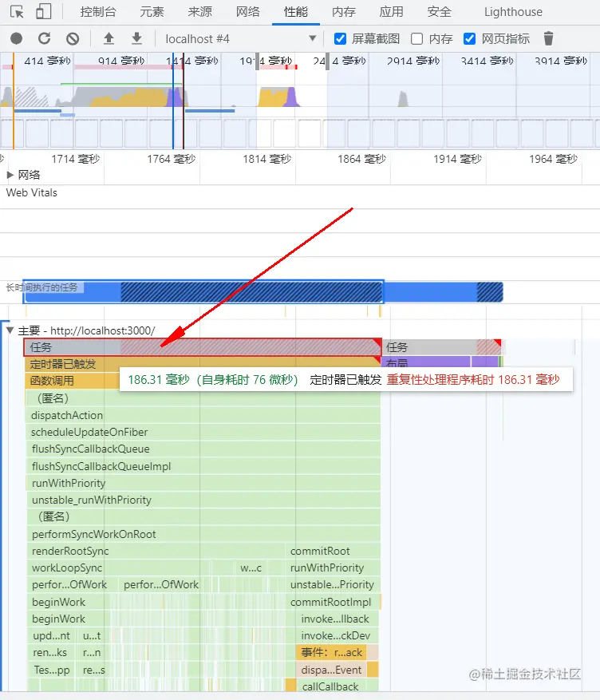The width and height of the screenshot is (600, 700).
Task: Switch to the 元素 tab
Action: point(152,12)
